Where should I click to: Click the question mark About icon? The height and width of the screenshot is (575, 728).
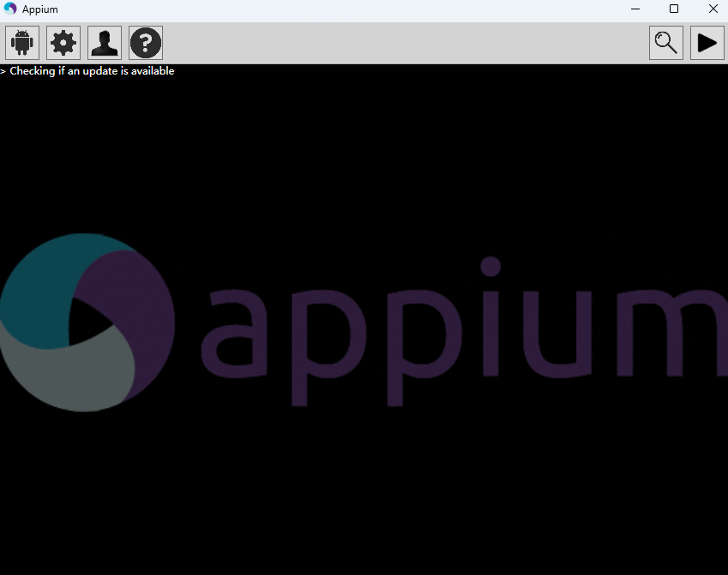pyautogui.click(x=146, y=43)
